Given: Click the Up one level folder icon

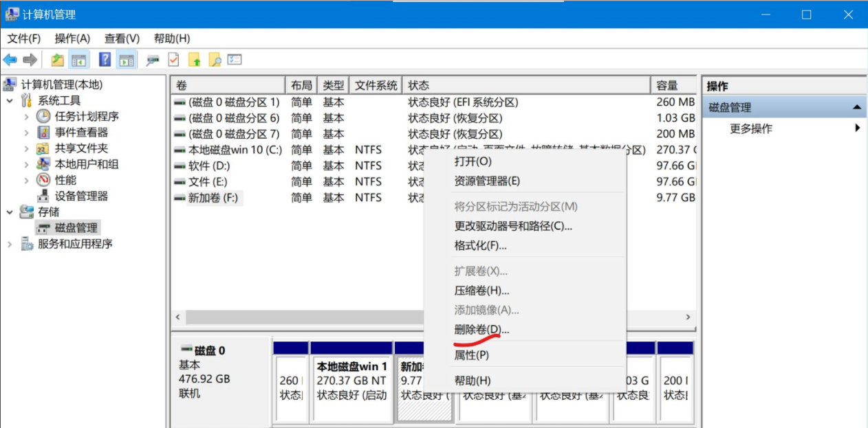Looking at the screenshot, I should tap(58, 60).
